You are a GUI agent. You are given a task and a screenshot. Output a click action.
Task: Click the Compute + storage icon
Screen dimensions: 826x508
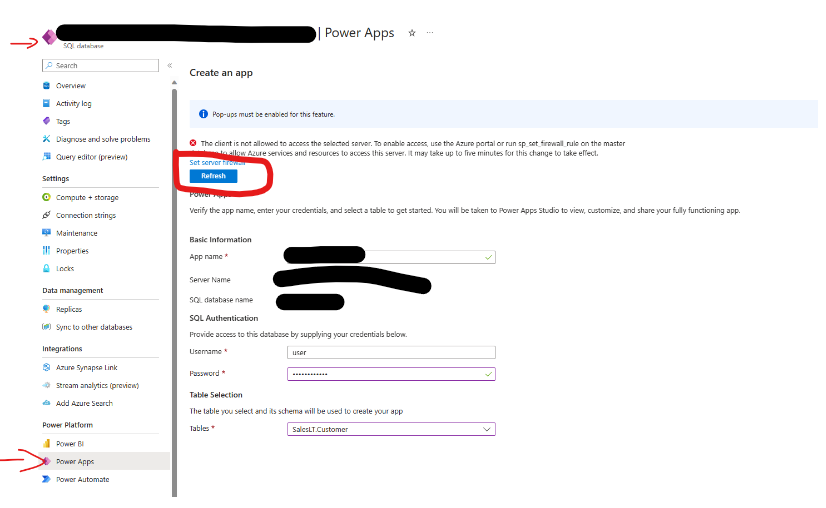(x=46, y=197)
